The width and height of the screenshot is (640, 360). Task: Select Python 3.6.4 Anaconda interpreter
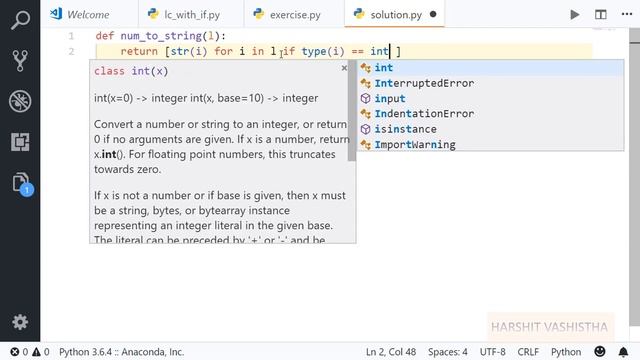(121, 352)
